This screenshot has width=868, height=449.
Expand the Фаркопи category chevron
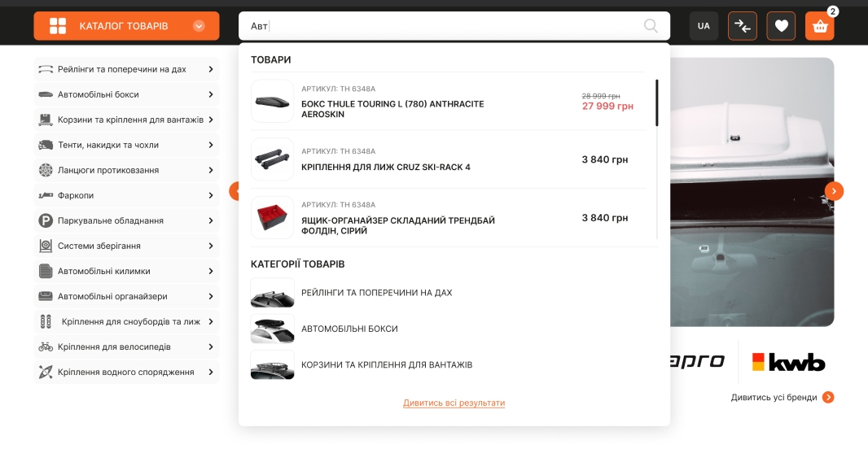coord(210,195)
